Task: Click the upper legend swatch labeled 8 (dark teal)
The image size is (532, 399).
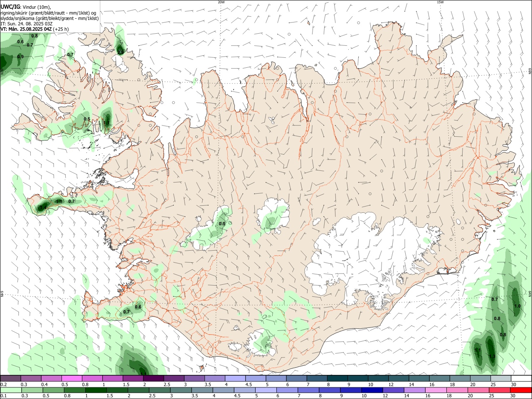Action: [x=337, y=378]
